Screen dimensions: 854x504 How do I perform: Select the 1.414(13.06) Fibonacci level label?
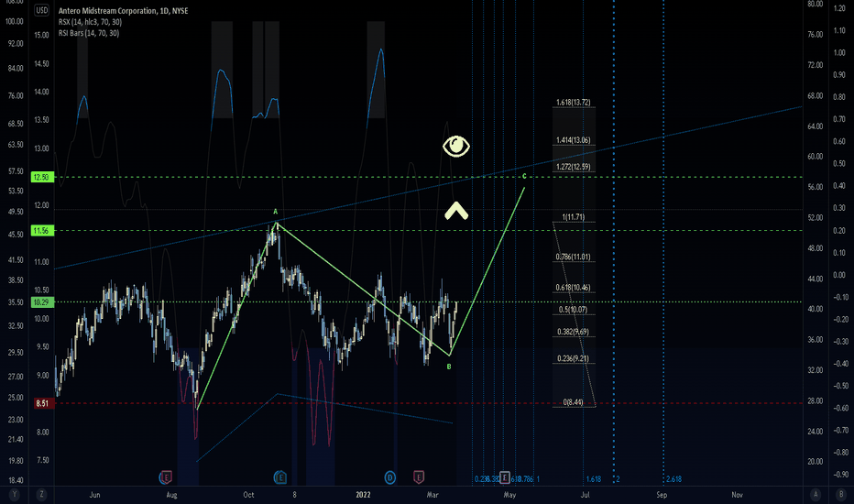click(x=573, y=140)
